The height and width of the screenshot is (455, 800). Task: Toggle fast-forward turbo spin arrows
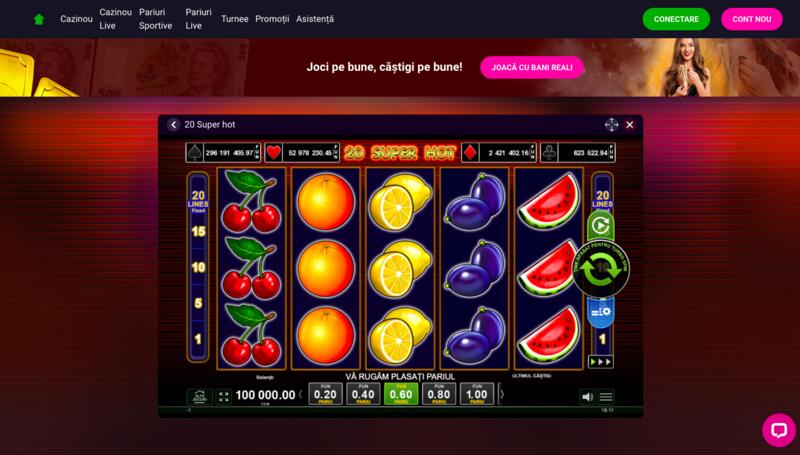pyautogui.click(x=601, y=362)
